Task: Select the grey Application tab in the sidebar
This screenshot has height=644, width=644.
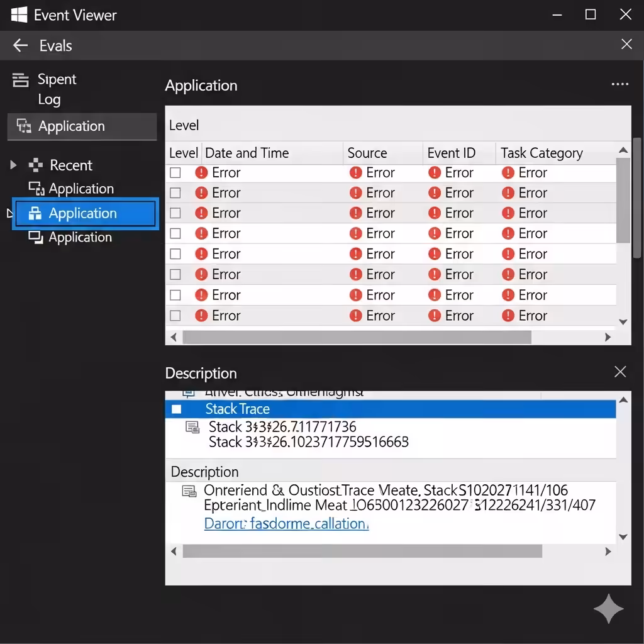Action: [82, 126]
